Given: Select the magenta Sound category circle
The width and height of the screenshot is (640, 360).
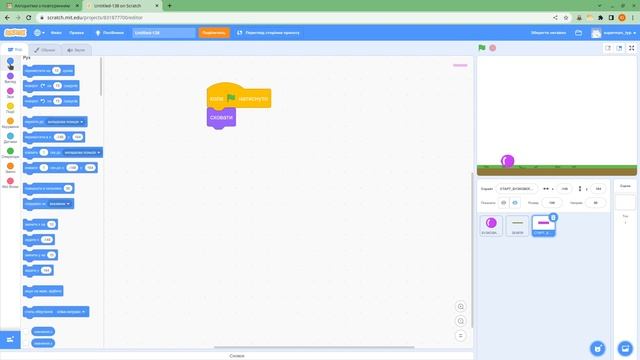Looking at the screenshot, I should click(x=10, y=91).
